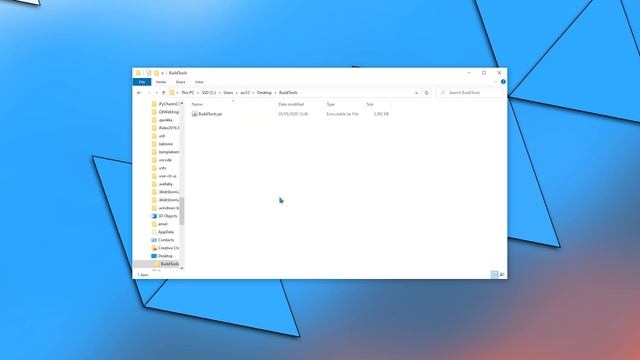The width and height of the screenshot is (640, 360).
Task: Expand chevron after Desktop in breadcrumb
Action: pyautogui.click(x=275, y=93)
